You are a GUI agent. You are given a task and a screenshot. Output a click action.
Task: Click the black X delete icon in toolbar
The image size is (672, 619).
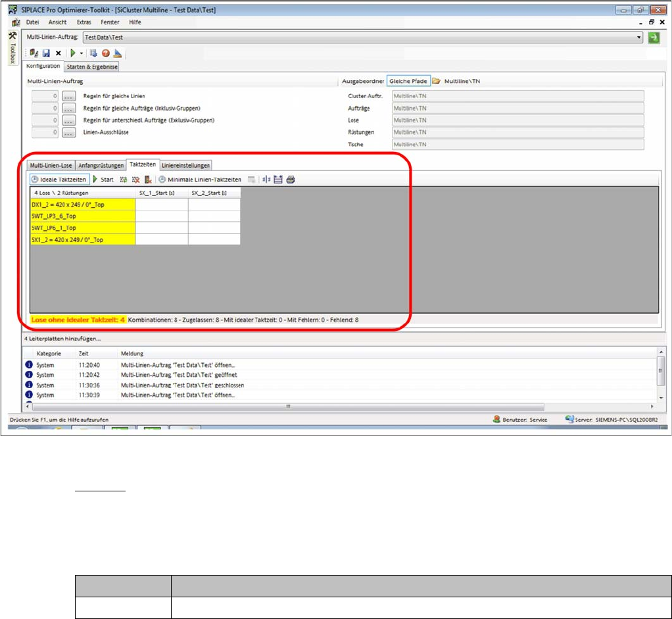pyautogui.click(x=59, y=53)
